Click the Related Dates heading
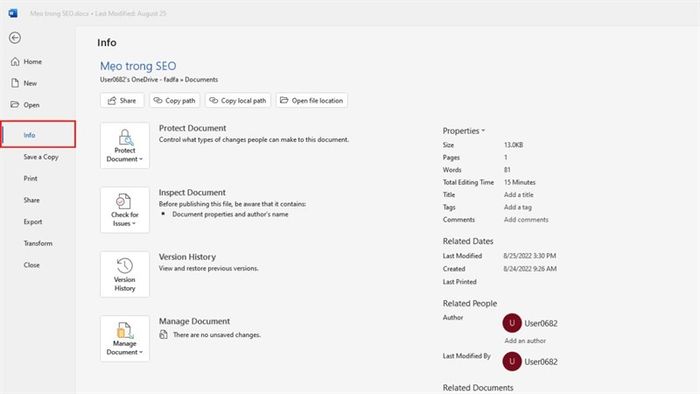 pos(468,241)
